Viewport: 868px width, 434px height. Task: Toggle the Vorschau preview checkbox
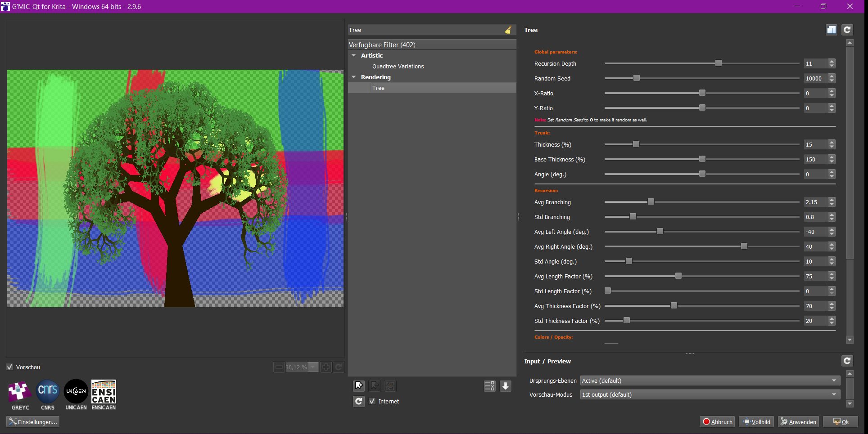[10, 367]
